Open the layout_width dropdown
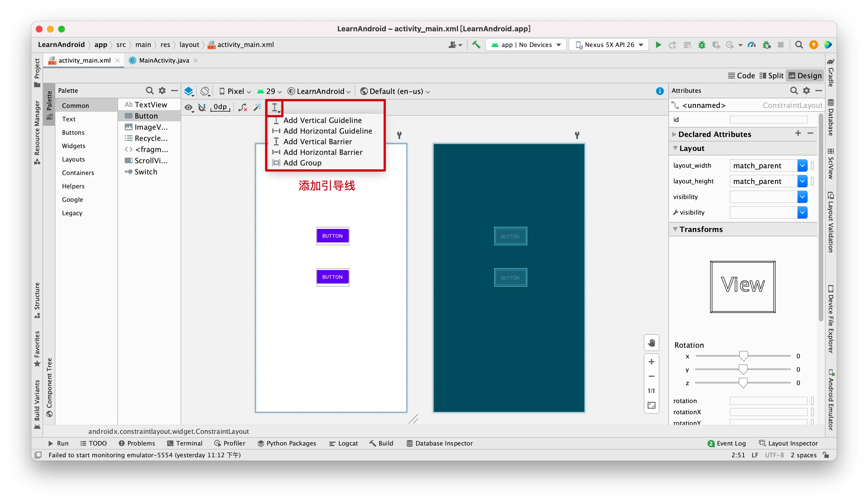Image resolution: width=868 pixels, height=502 pixels. coord(802,166)
